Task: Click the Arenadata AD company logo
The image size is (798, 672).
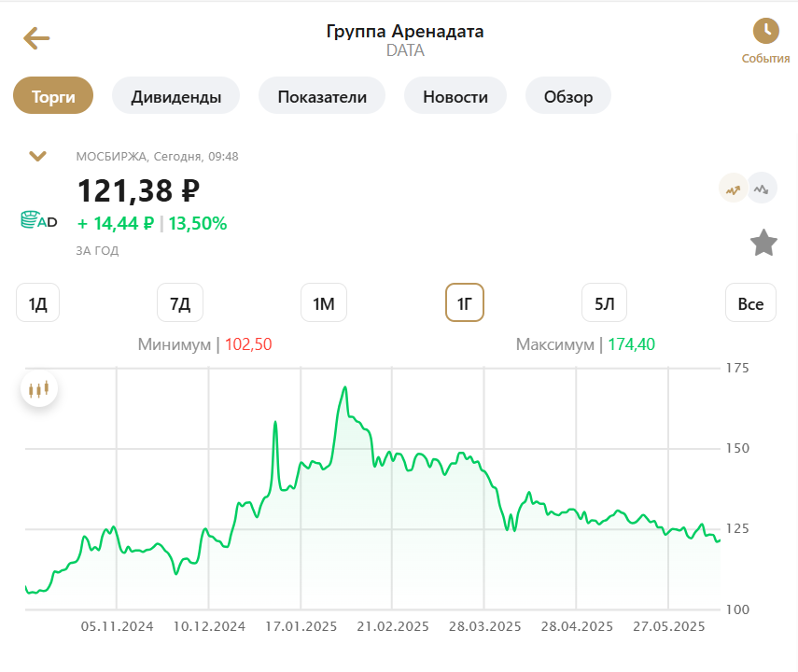Action: click(38, 220)
